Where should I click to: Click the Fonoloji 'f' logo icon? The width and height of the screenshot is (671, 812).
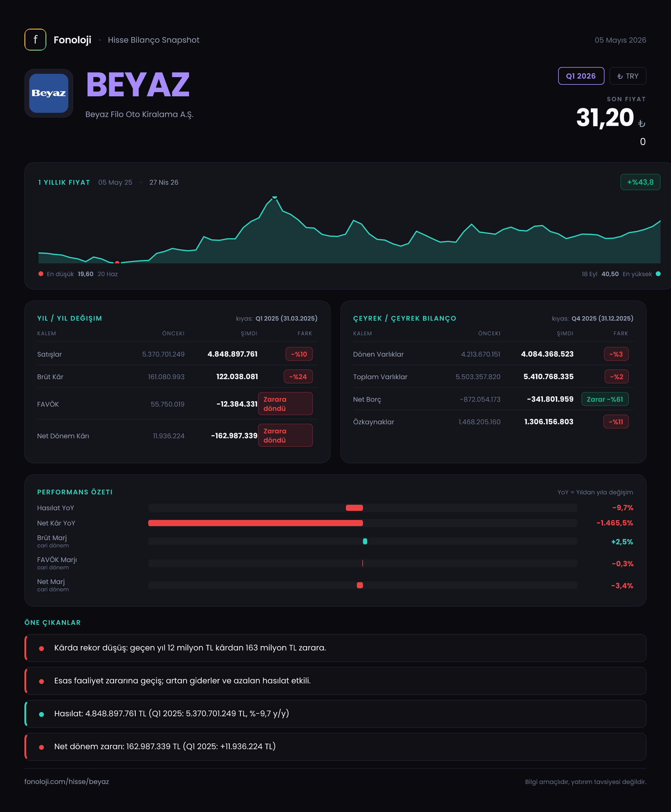point(35,39)
